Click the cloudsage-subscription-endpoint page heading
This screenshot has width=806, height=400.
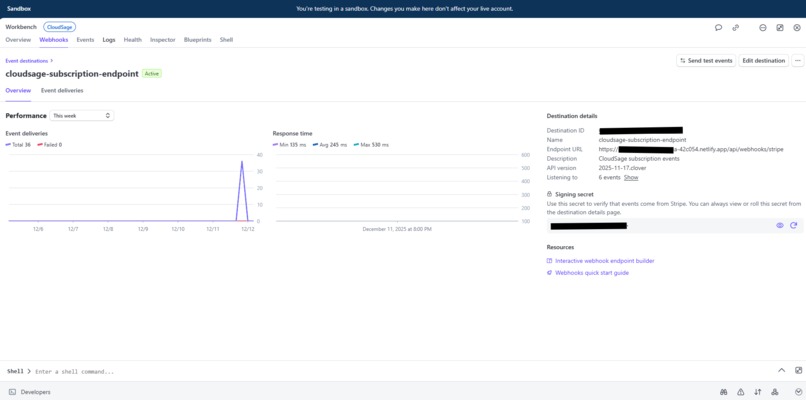point(72,74)
